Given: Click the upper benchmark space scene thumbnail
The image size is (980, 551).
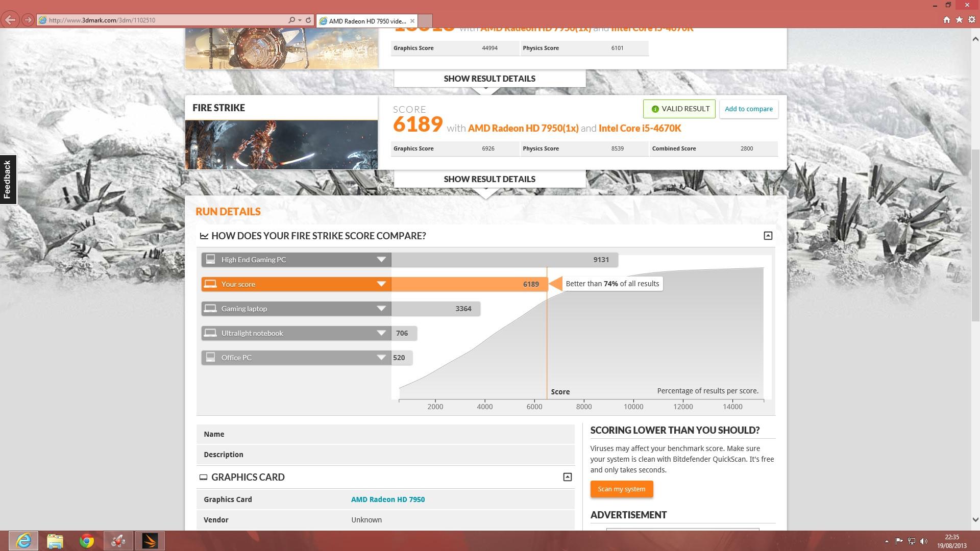Looking at the screenshot, I should click(x=281, y=48).
